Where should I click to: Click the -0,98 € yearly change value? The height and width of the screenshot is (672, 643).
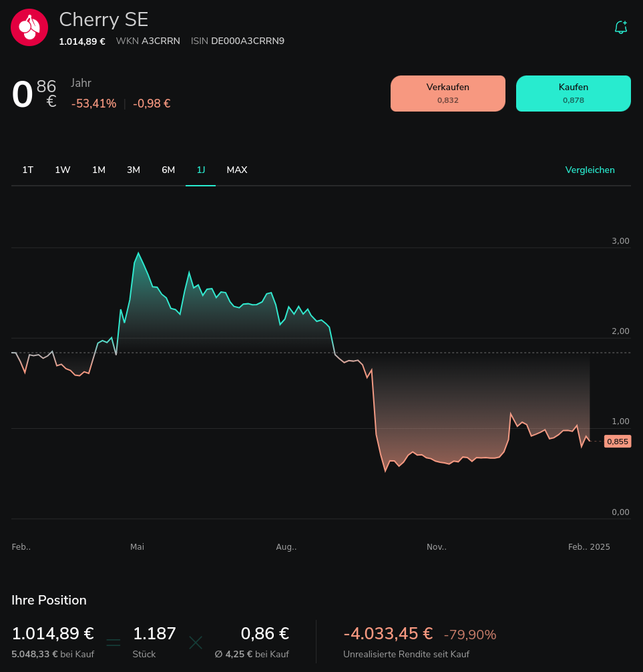(x=152, y=104)
